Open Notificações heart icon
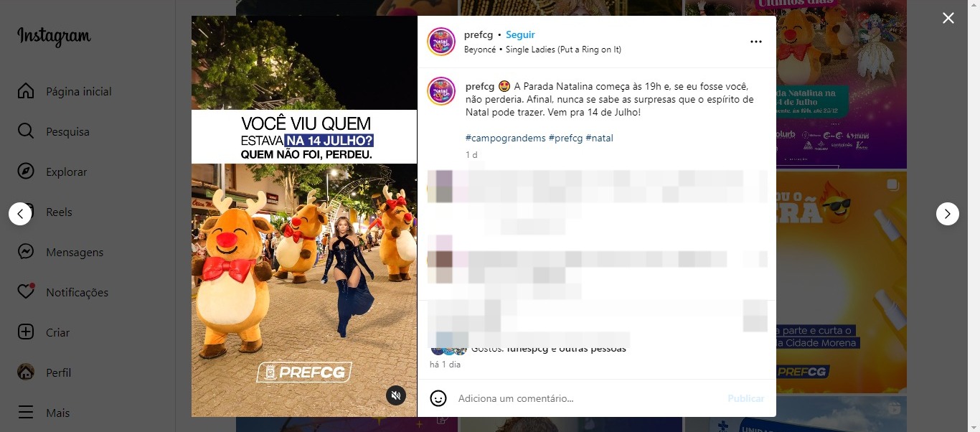Image resolution: width=980 pixels, height=432 pixels. tap(26, 292)
